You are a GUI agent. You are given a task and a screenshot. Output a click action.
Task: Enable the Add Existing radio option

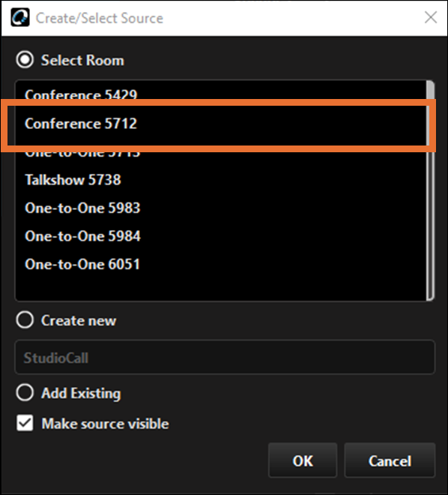tap(25, 392)
